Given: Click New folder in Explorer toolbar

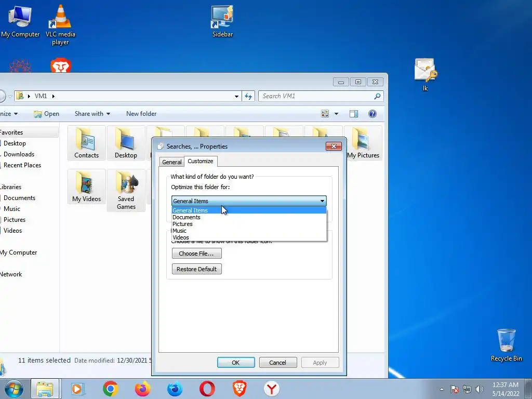Looking at the screenshot, I should pos(141,114).
